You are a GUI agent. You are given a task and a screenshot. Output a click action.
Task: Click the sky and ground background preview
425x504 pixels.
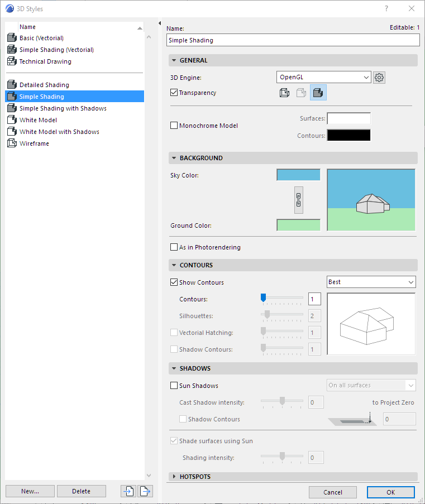(x=371, y=200)
